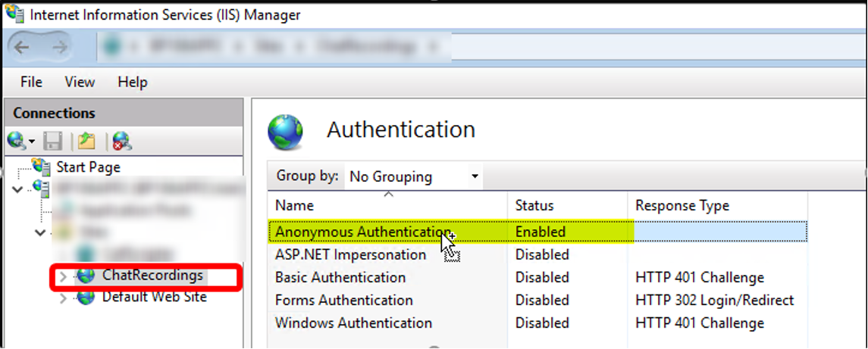Open the dropdown arrow beside the connection icon
This screenshot has width=868, height=349.
click(31, 142)
